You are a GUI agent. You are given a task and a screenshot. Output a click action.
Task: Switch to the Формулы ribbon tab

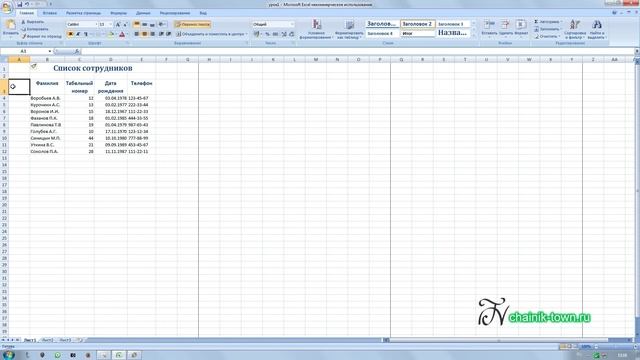(118, 13)
